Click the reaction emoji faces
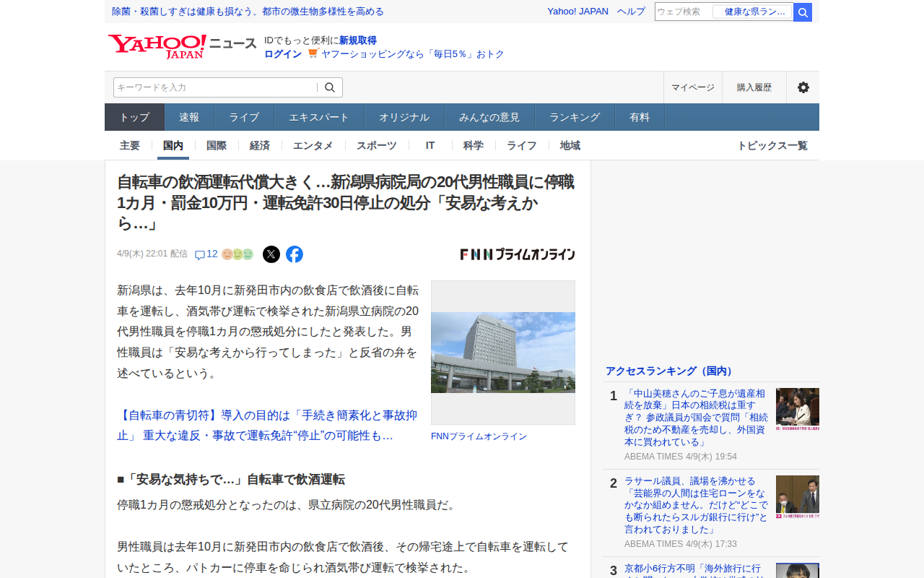Viewport: 924px width, 578px height. [237, 254]
